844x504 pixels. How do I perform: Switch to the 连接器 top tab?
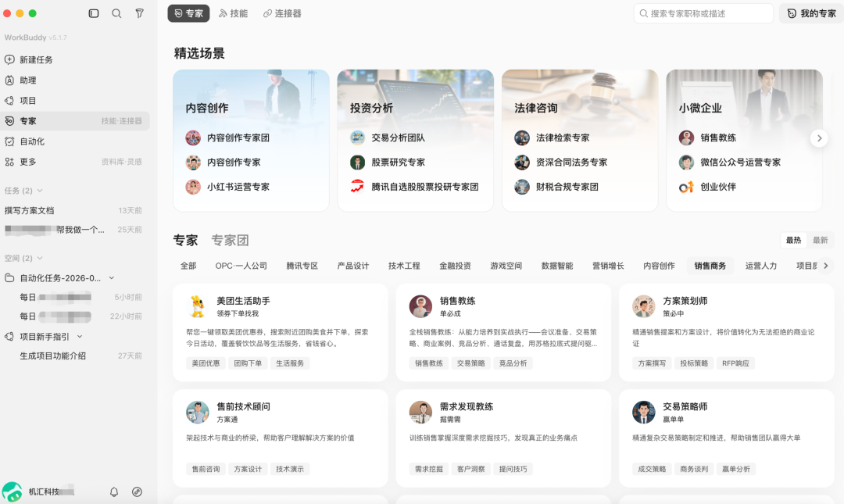point(282,13)
